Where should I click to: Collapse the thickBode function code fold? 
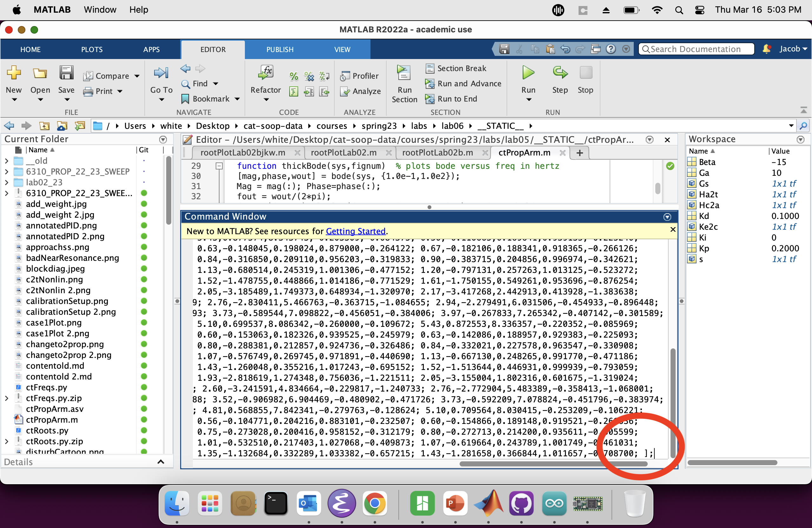point(219,166)
